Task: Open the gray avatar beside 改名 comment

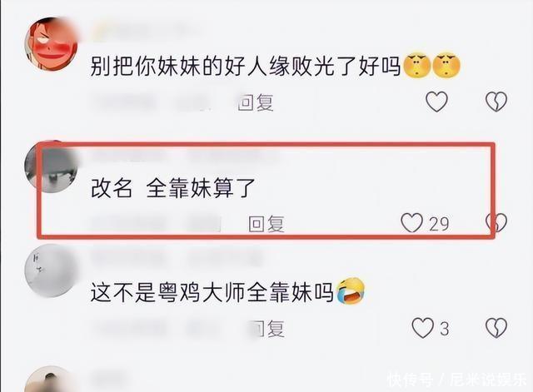Action: (x=52, y=166)
